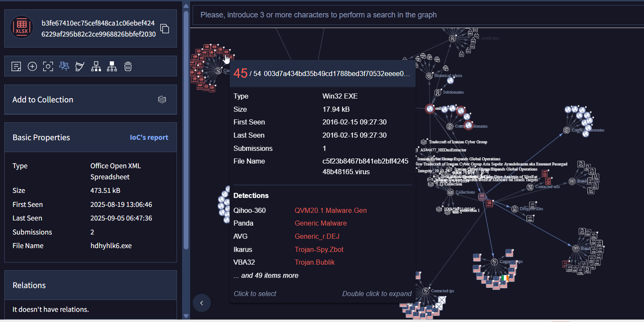Focus the graph search input field
The height and width of the screenshot is (322, 644).
point(418,15)
